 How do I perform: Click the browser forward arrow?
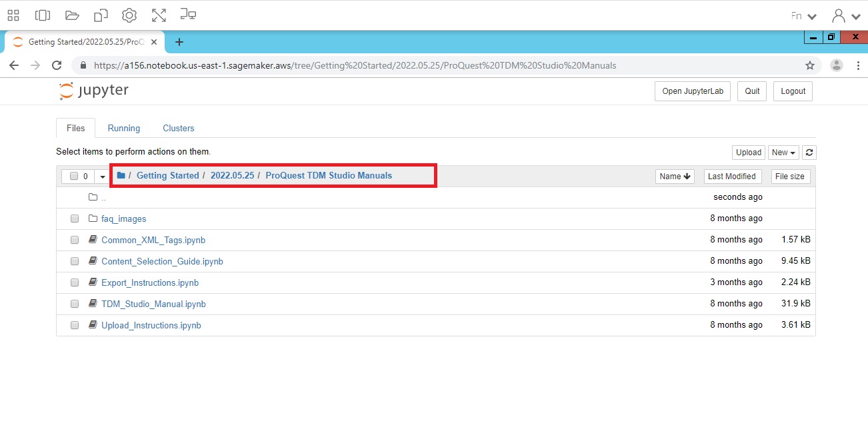point(35,65)
